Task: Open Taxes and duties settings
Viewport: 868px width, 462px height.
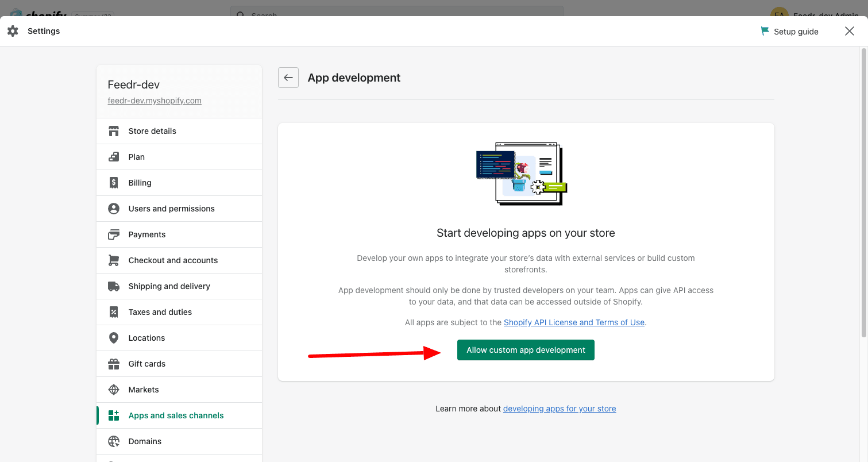Action: coord(160,312)
